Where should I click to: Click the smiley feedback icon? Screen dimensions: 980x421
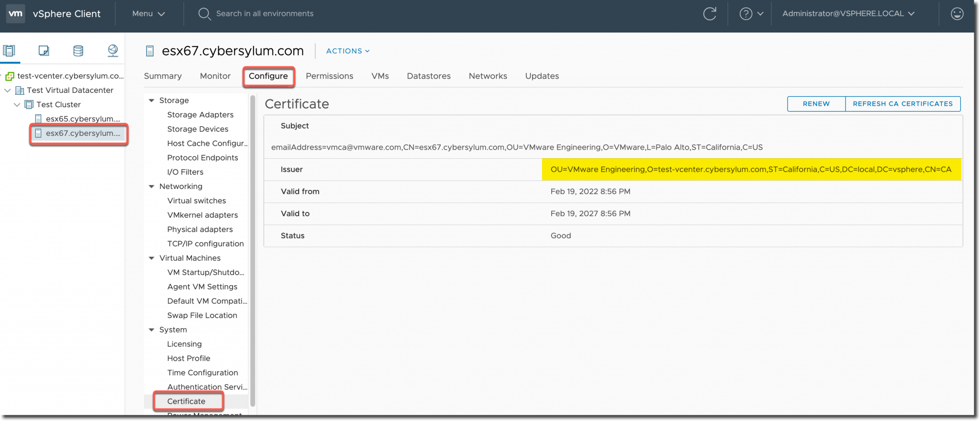[x=957, y=13]
